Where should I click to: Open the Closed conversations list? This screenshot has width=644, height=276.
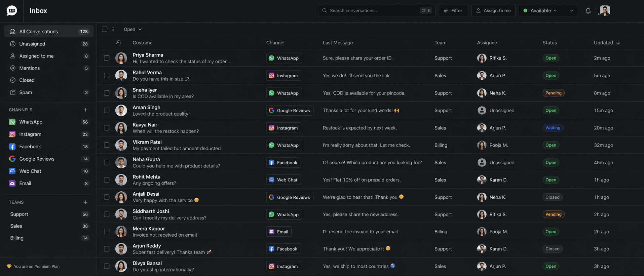pos(49,80)
